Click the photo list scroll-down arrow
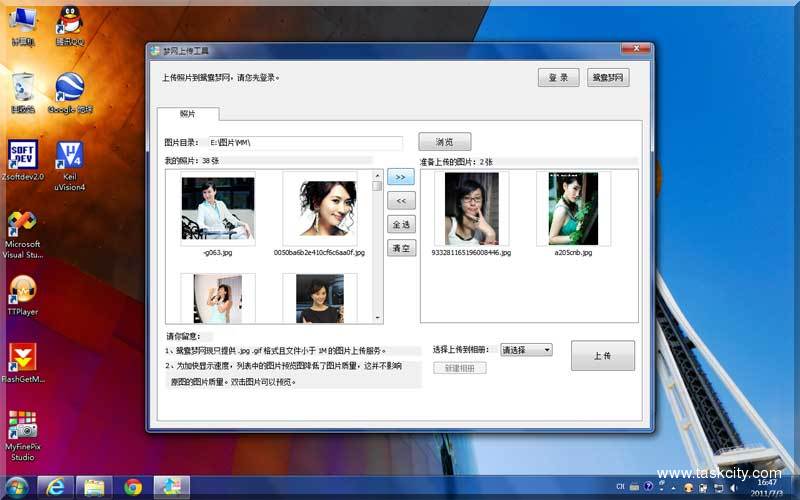The image size is (800, 500). coord(377,317)
